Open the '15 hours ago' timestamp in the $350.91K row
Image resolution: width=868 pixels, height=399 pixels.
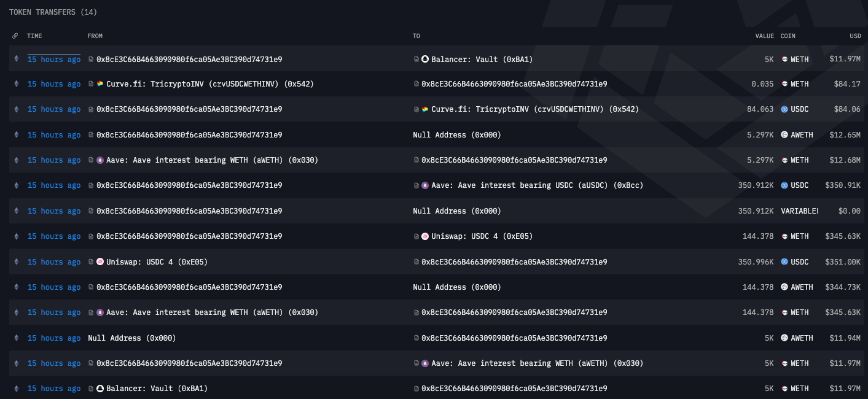point(54,185)
